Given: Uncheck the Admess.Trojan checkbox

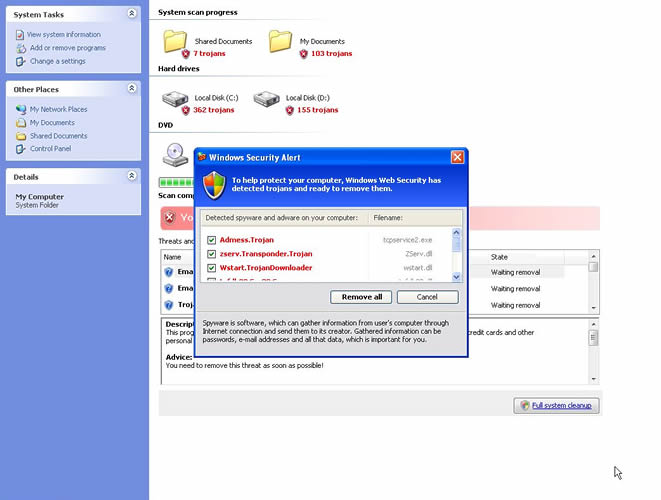Looking at the screenshot, I should pyautogui.click(x=211, y=240).
